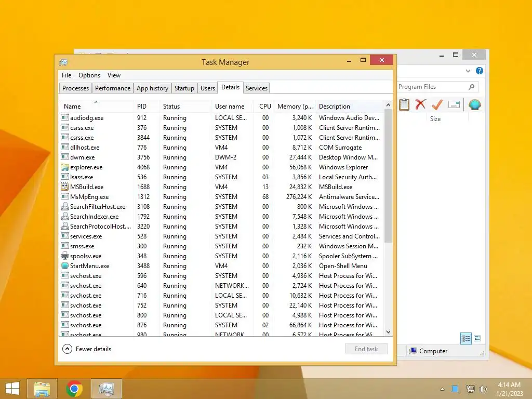Click the Help question mark icon in Explorer

[x=480, y=71]
